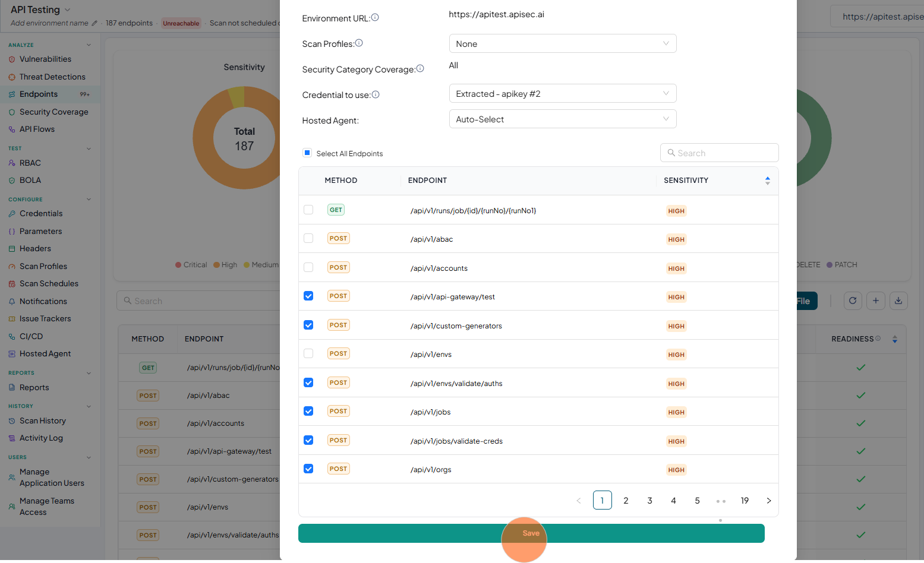Open Vulnerabilities in the sidebar
Screen dimensions: 924x563
pos(45,59)
